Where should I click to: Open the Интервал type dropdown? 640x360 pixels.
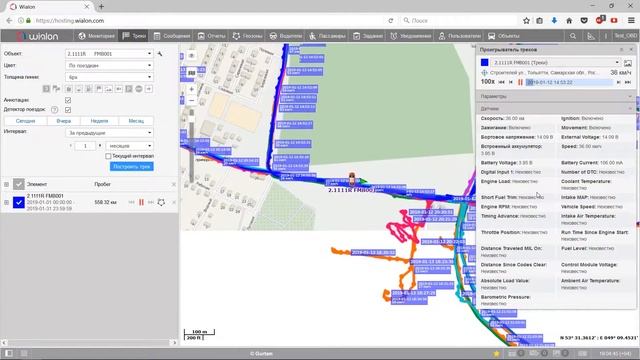point(109,133)
